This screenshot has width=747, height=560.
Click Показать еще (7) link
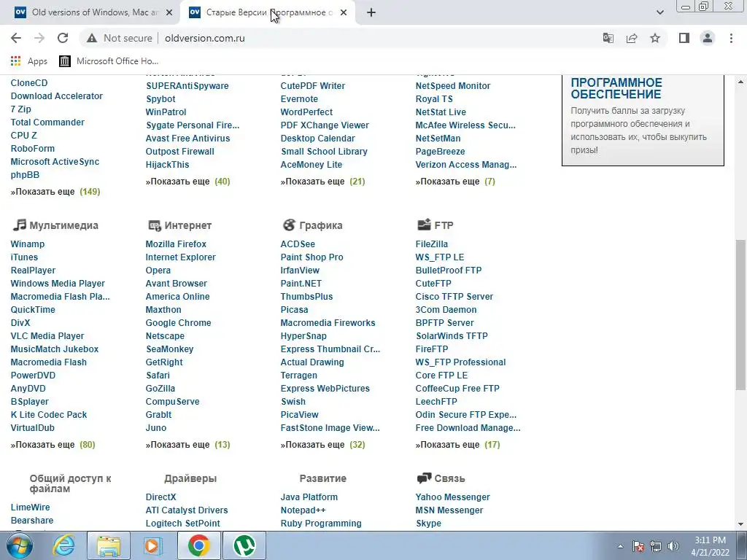tap(455, 182)
